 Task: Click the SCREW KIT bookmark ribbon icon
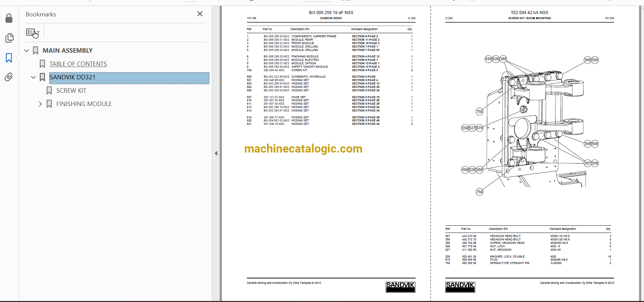49,91
